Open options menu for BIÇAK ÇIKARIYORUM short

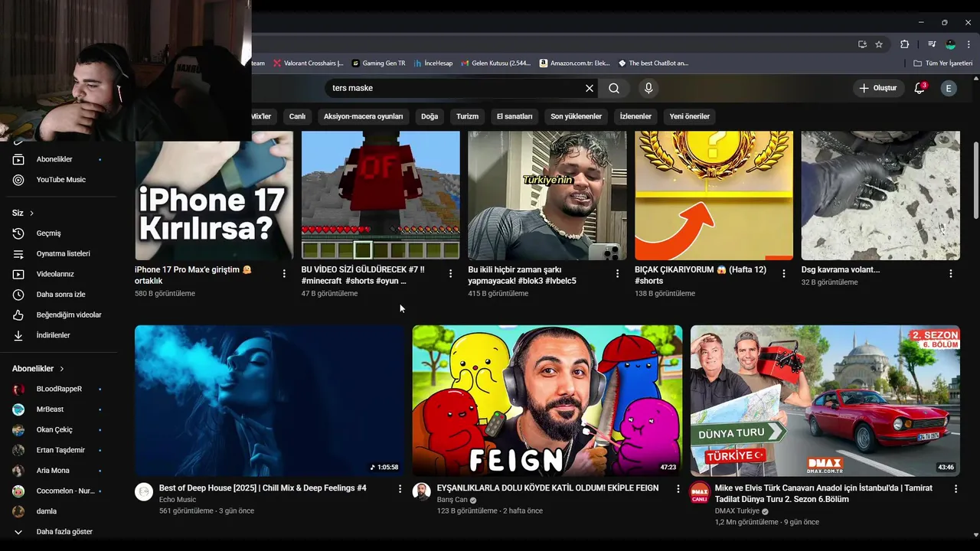tap(784, 273)
